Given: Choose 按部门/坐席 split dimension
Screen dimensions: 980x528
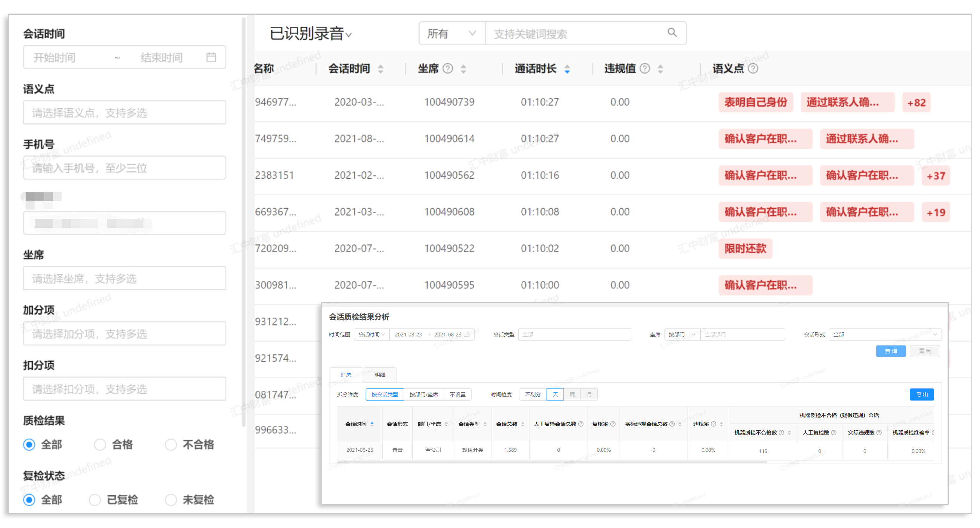Looking at the screenshot, I should click(424, 394).
